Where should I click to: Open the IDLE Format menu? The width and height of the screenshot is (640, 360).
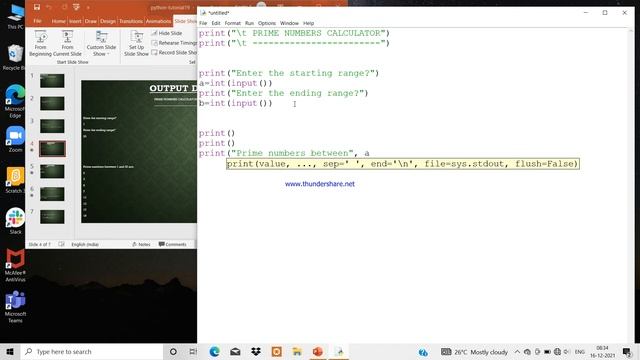(233, 23)
